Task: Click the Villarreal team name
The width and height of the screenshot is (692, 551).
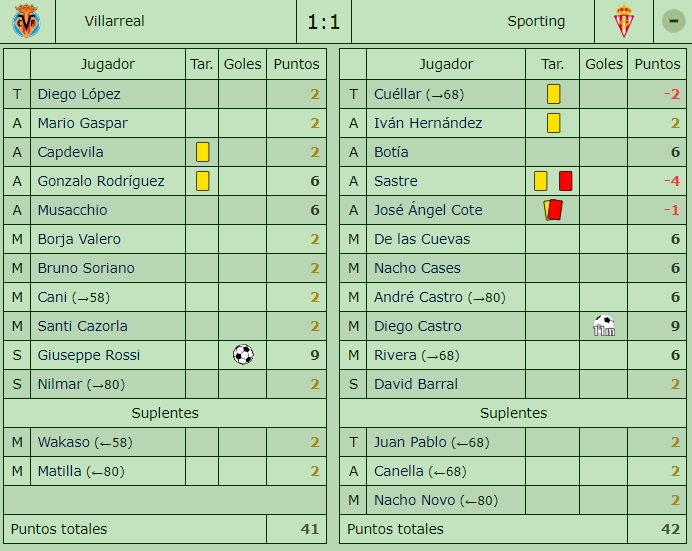Action: tap(114, 21)
